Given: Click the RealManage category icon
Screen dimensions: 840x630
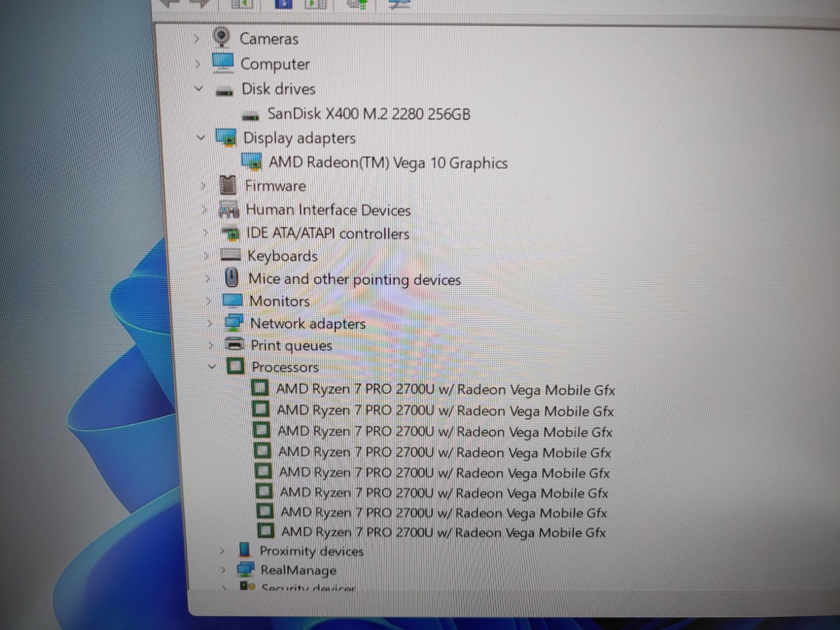Looking at the screenshot, I should [246, 569].
